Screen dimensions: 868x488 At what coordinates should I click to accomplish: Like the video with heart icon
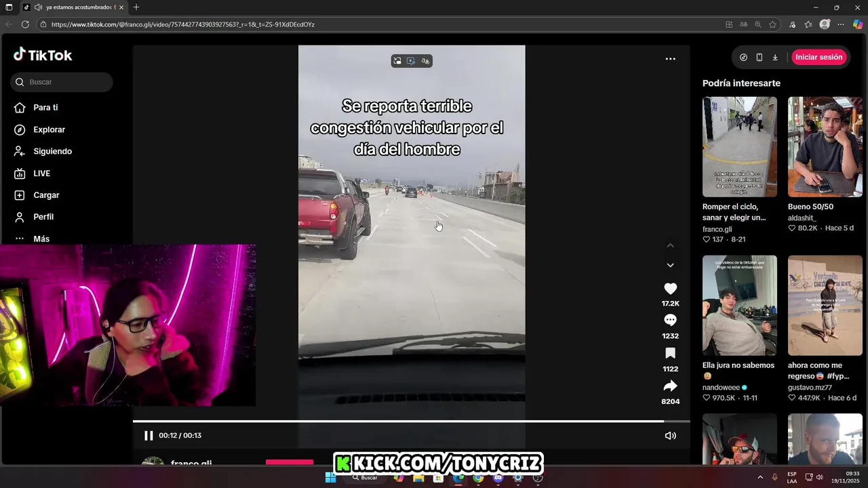tap(670, 289)
